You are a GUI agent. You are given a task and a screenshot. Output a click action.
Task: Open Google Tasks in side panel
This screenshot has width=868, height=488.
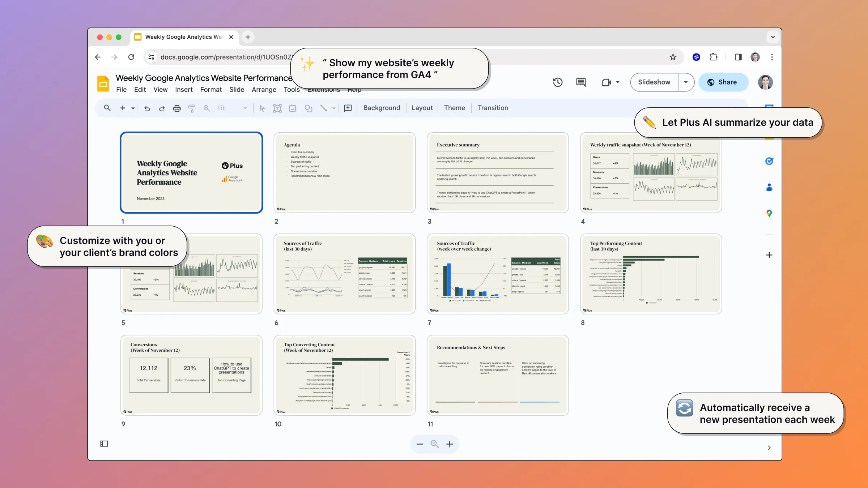[x=769, y=161]
